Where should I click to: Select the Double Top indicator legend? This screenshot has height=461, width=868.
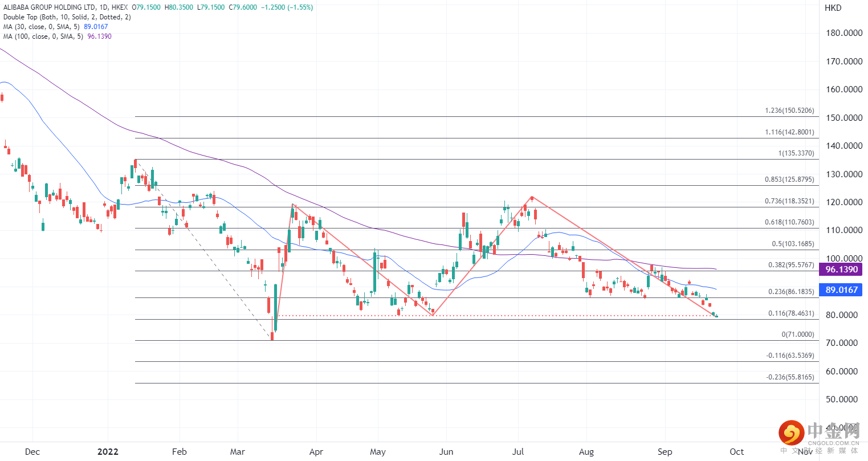pyautogui.click(x=67, y=17)
